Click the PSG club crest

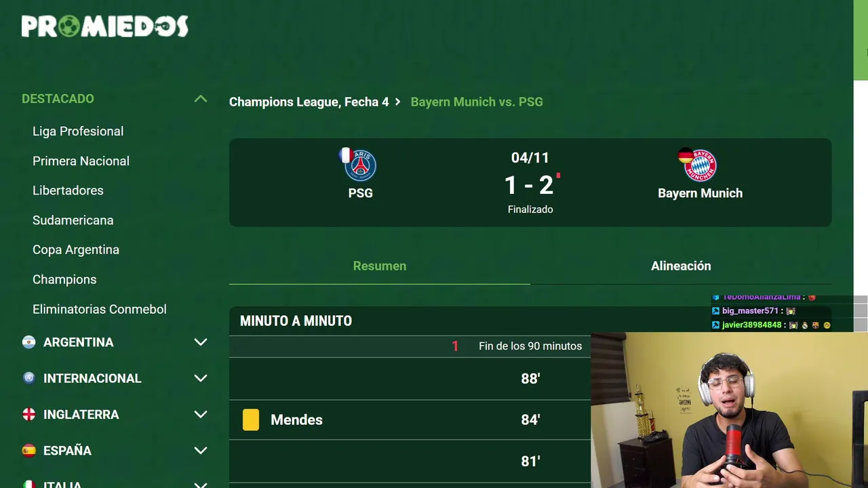[360, 165]
